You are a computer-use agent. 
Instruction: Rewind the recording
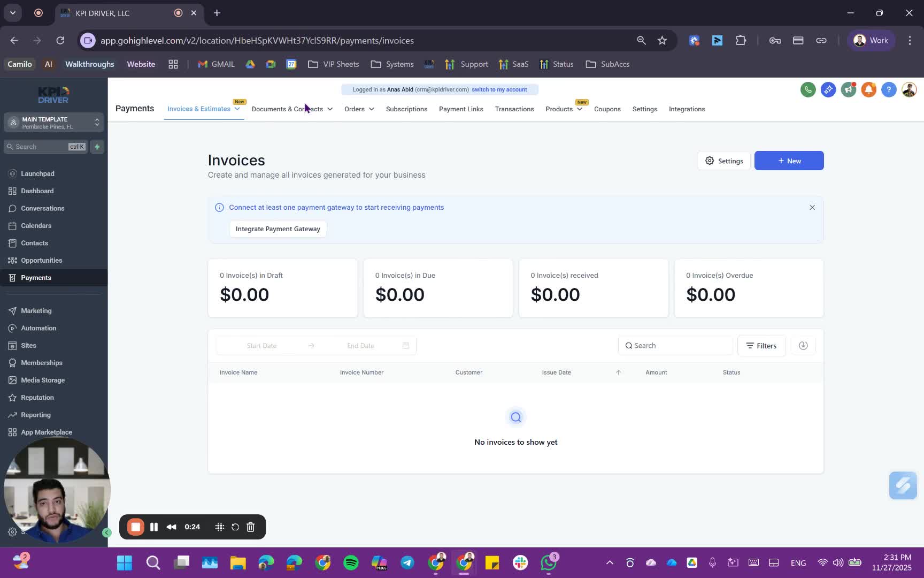click(x=171, y=527)
